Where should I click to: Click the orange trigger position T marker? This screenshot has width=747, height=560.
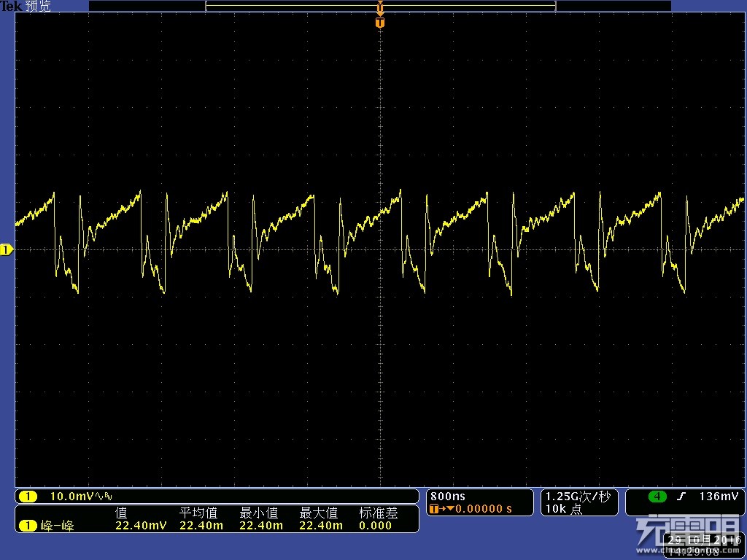[x=379, y=23]
